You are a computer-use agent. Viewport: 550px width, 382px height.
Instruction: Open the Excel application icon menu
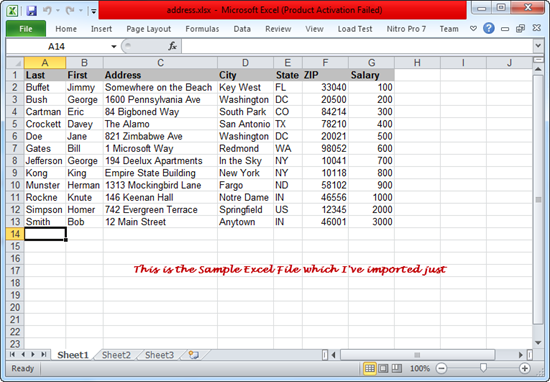click(12, 11)
